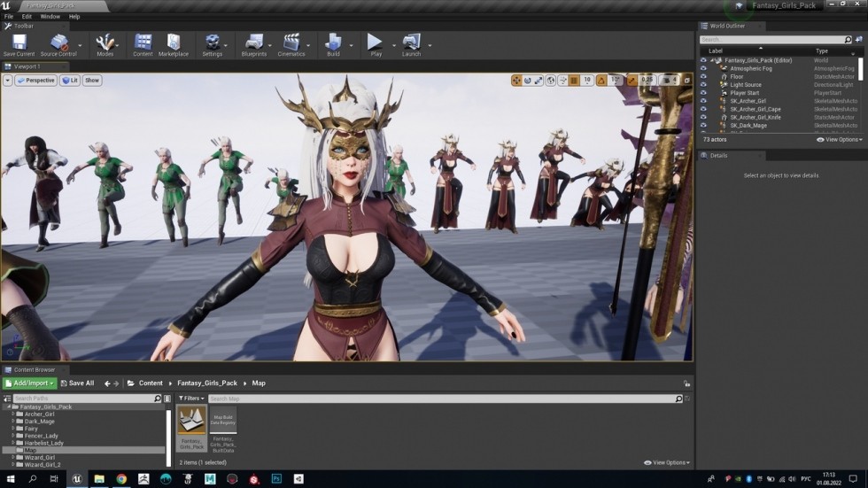Select the rotate gizmo mode in viewport
This screenshot has height=488, width=868.
click(528, 81)
